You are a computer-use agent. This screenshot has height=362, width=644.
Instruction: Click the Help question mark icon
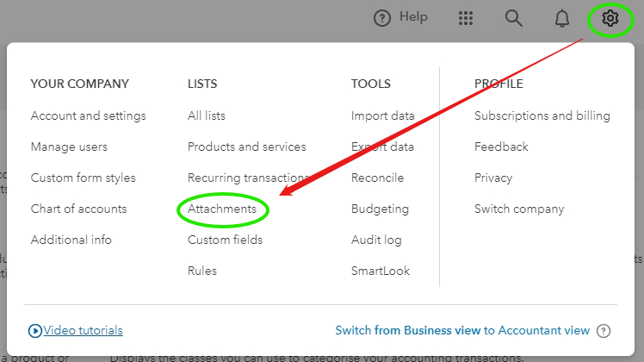pos(381,18)
